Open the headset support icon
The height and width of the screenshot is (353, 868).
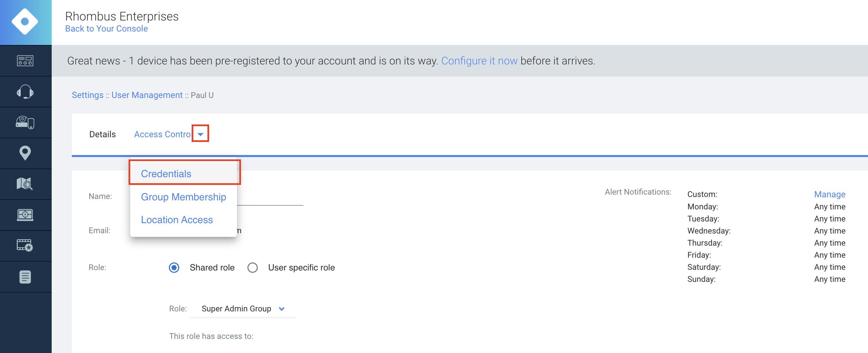[25, 92]
